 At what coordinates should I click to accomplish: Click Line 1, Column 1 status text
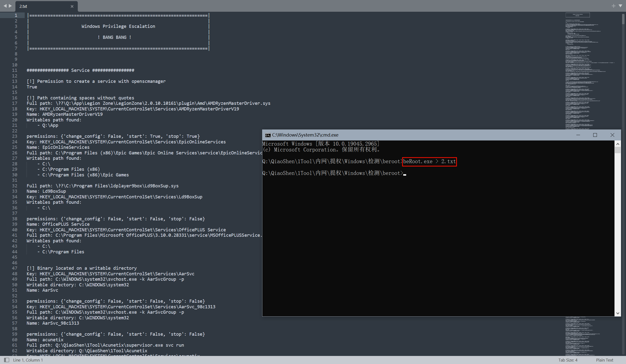click(x=28, y=360)
